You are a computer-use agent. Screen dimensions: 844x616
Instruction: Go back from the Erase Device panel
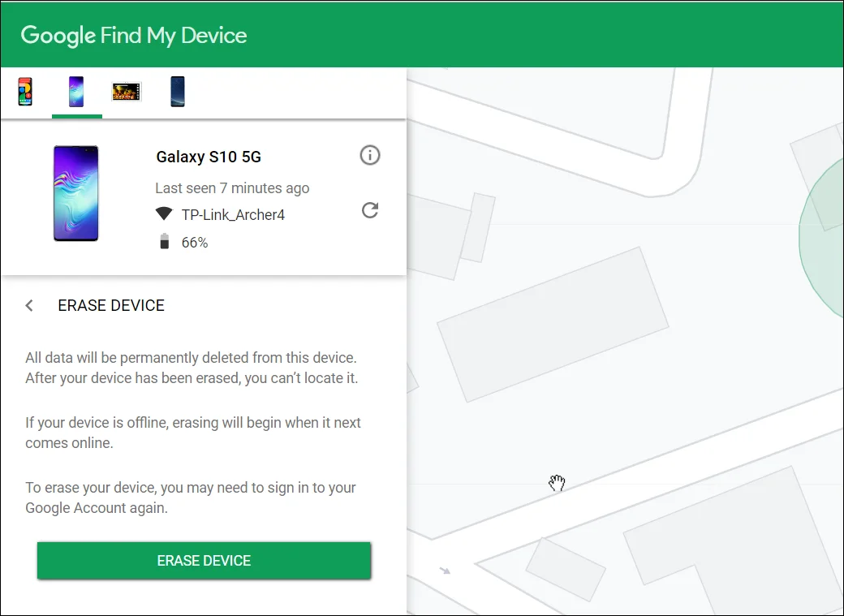29,306
